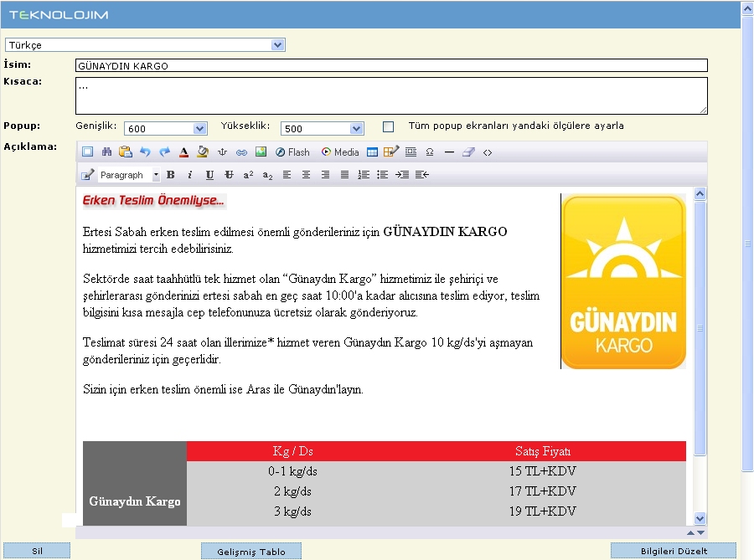Viewport: 754px width, 560px height.
Task: Insert a table with table icon
Action: 372,152
